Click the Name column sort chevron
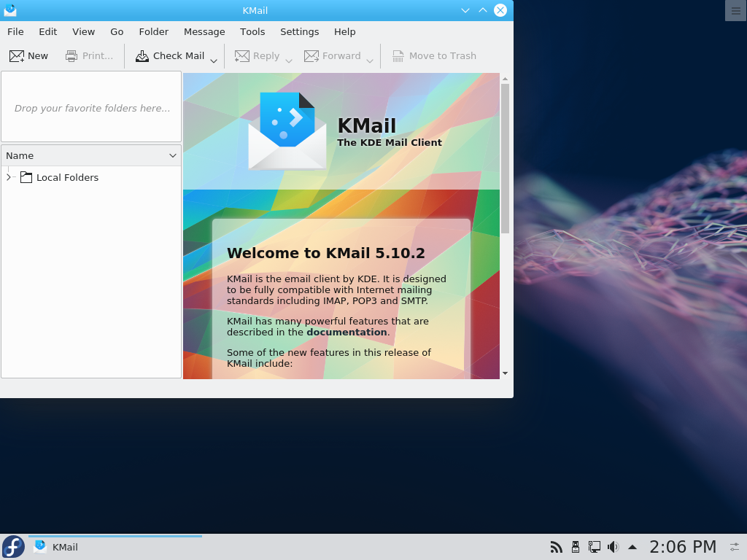The image size is (747, 560). point(173,156)
